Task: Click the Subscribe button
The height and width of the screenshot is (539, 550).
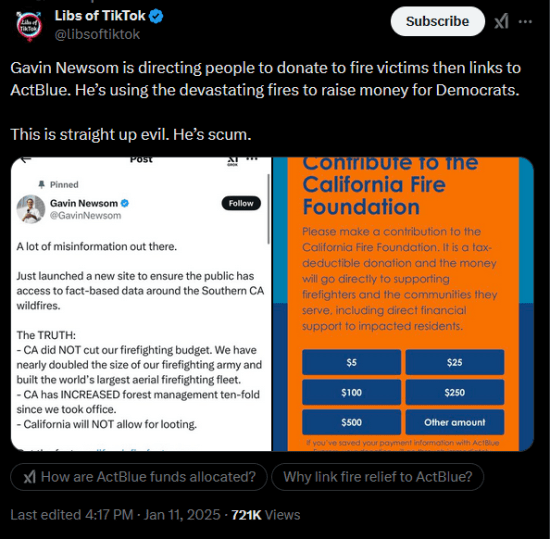Action: tap(437, 21)
